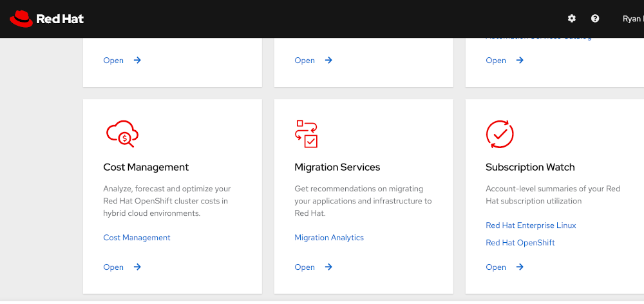Open the Migration Analytics link
This screenshot has width=644, height=304.
tap(329, 238)
